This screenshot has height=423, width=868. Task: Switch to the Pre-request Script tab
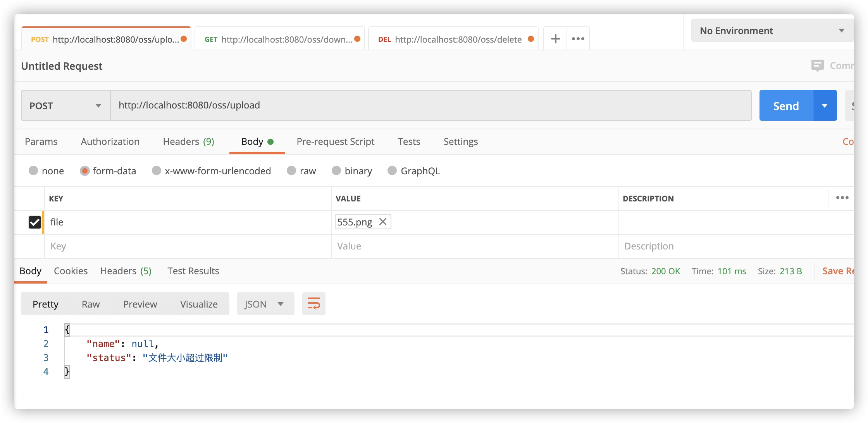tap(335, 142)
